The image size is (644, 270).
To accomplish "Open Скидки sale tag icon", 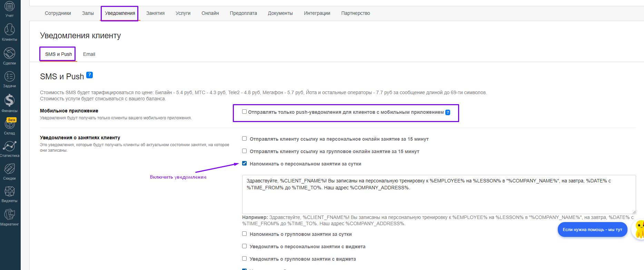I will pos(9,171).
